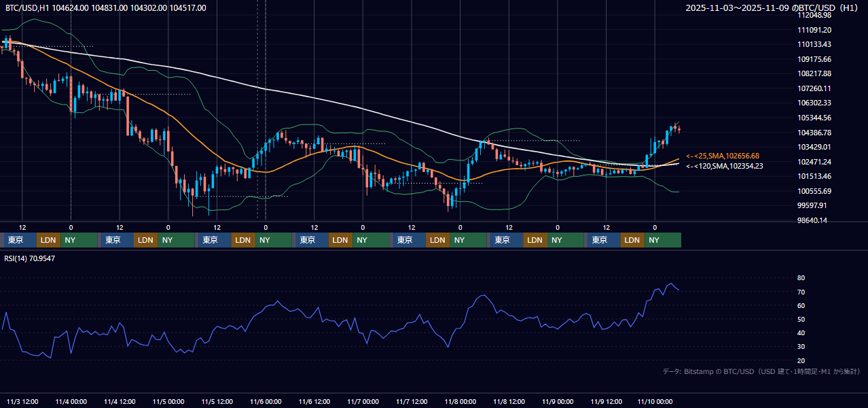Click the BTC/USD,H1 OHLC header text
The height and width of the screenshot is (408, 868).
point(106,8)
